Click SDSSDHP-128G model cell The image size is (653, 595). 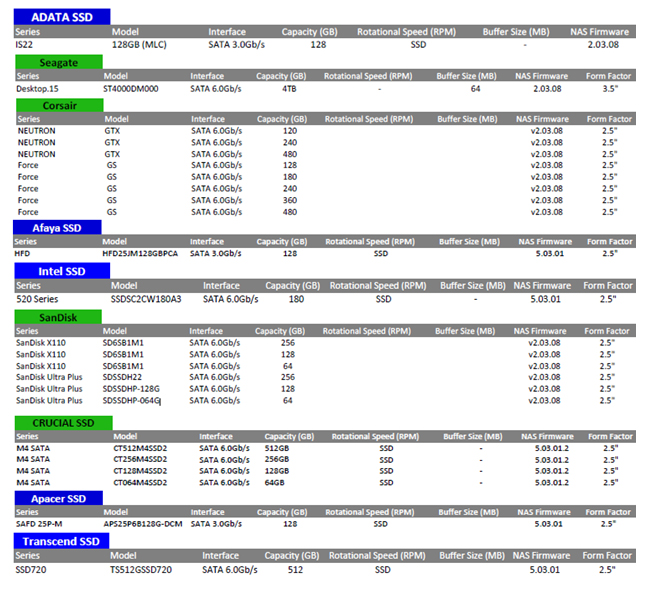click(x=131, y=388)
